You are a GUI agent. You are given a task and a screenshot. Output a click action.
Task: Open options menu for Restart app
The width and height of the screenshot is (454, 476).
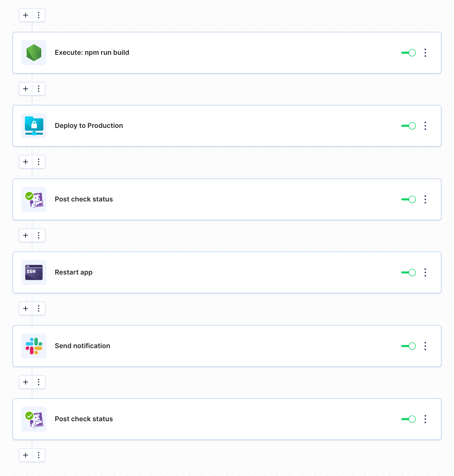click(x=425, y=272)
